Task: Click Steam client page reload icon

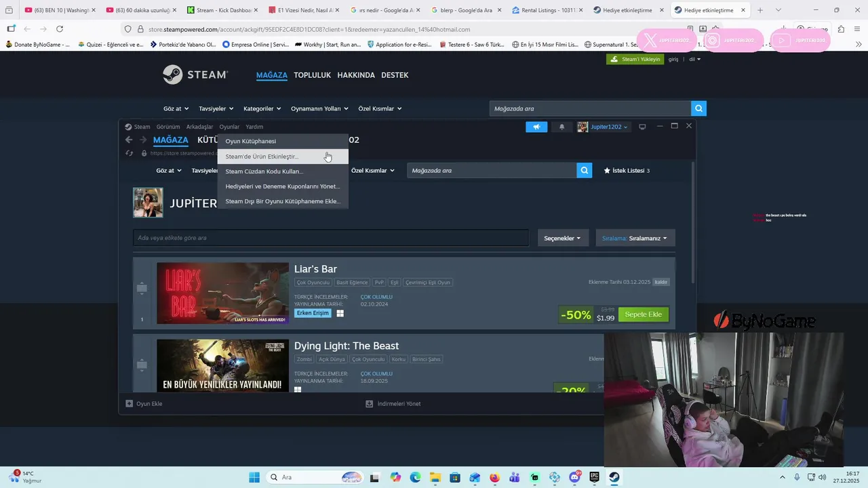Action: pyautogui.click(x=129, y=153)
